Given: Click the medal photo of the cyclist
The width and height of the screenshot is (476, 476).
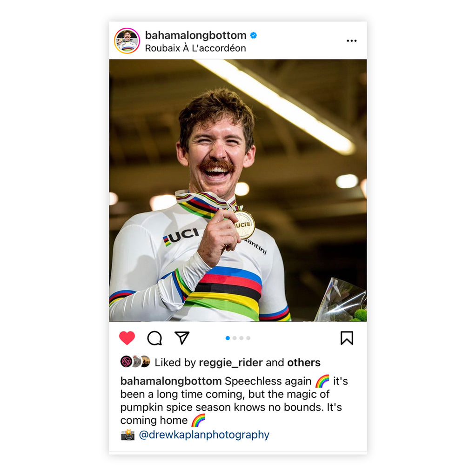Looking at the screenshot, I should [x=238, y=190].
